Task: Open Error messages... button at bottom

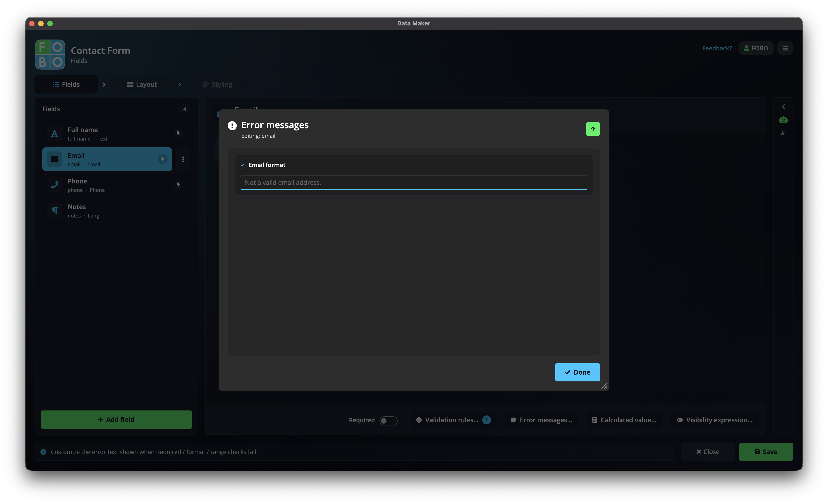Action: click(x=541, y=420)
